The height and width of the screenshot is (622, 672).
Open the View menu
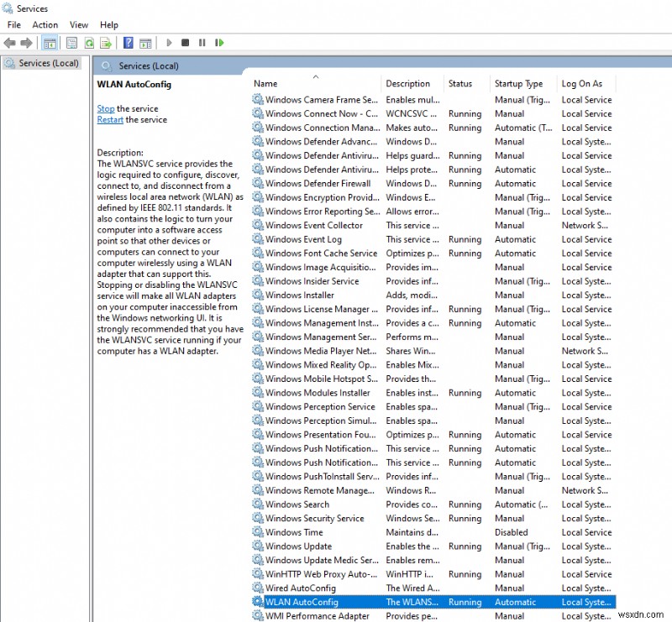[x=78, y=24]
